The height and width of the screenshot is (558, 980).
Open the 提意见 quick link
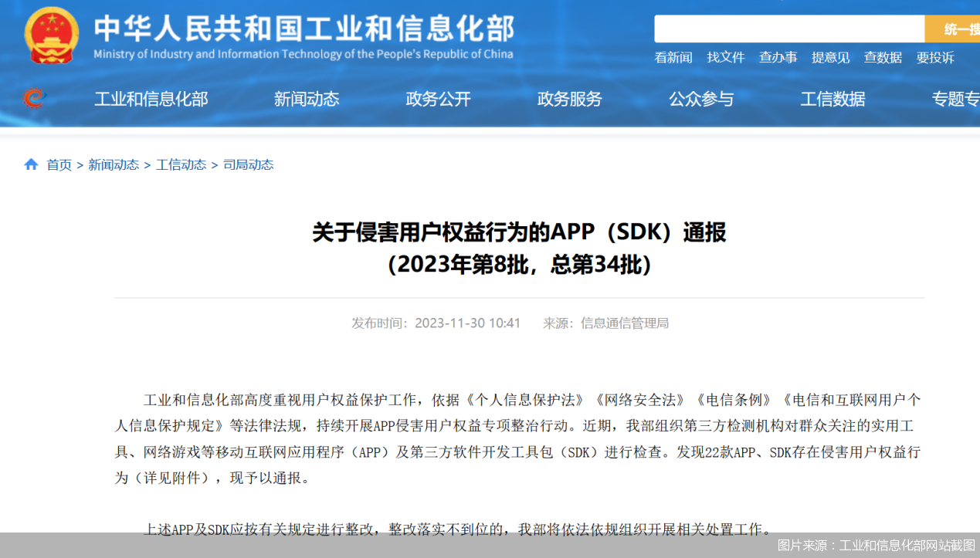(x=831, y=57)
